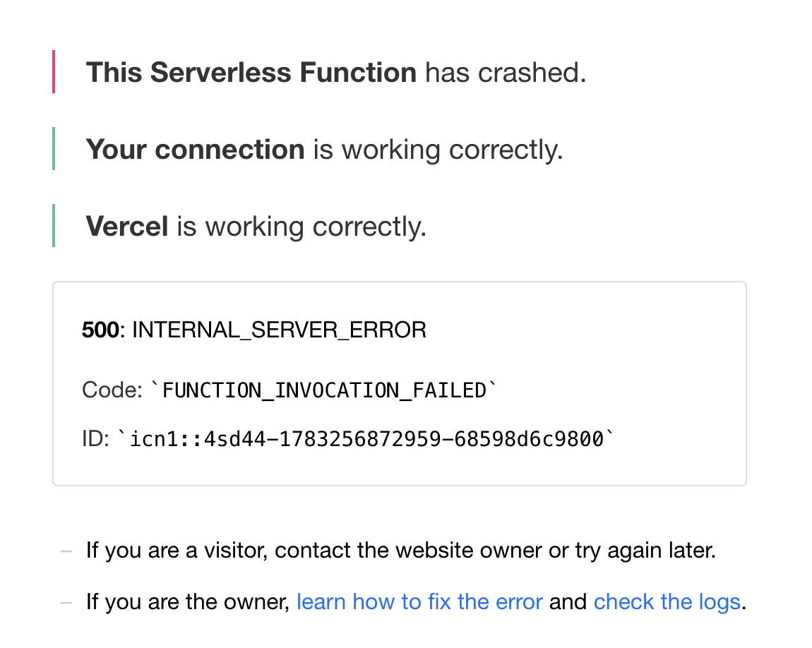Click the visitor contact website owner sentence
Image resolution: width=812 pixels, height=648 pixels.
click(x=401, y=551)
